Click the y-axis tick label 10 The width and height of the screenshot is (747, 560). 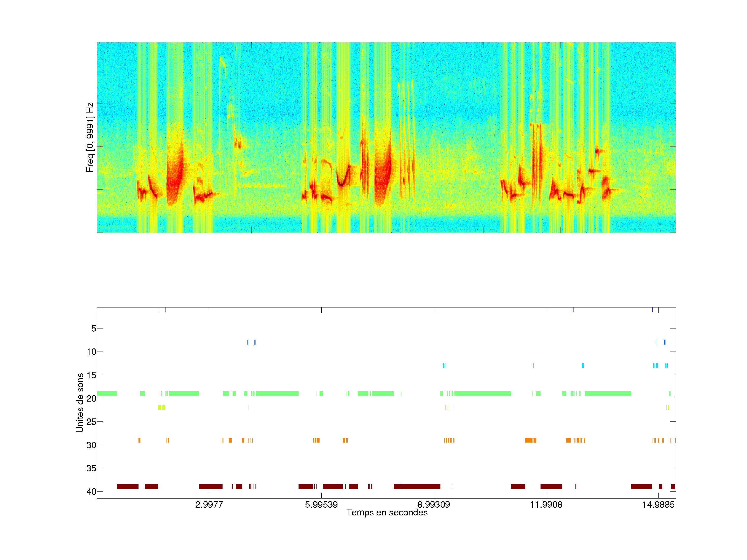[92, 352]
